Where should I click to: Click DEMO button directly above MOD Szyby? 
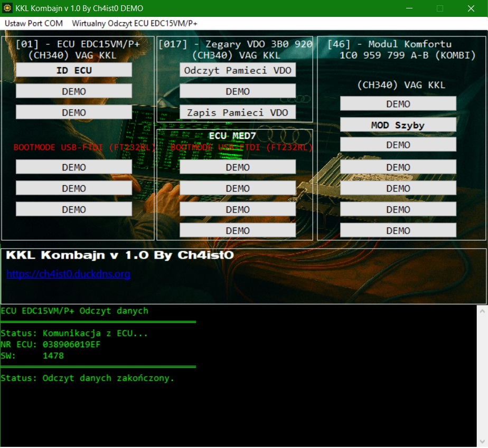tap(398, 104)
